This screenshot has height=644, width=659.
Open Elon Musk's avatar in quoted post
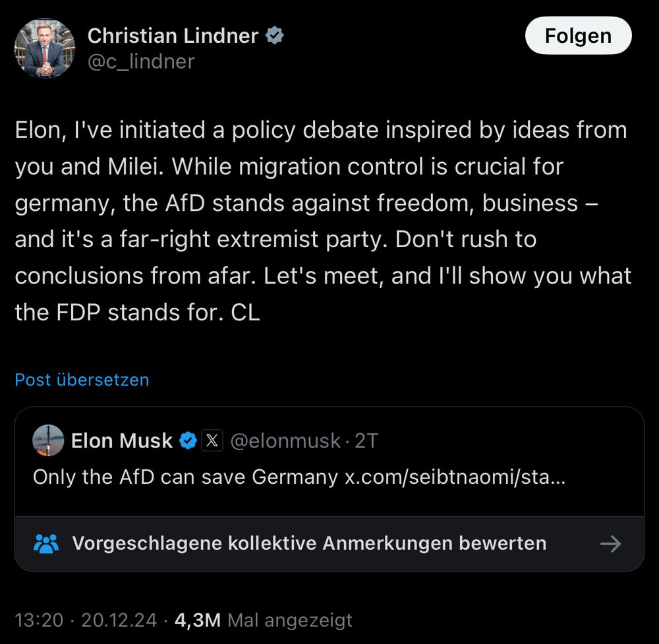[x=48, y=440]
